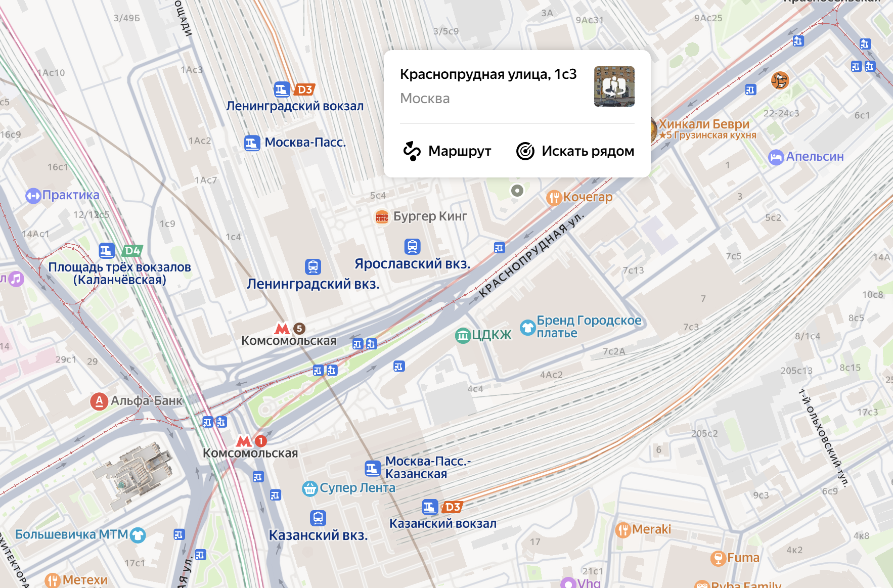Select the Апельсин hotel marker icon

pos(776,157)
